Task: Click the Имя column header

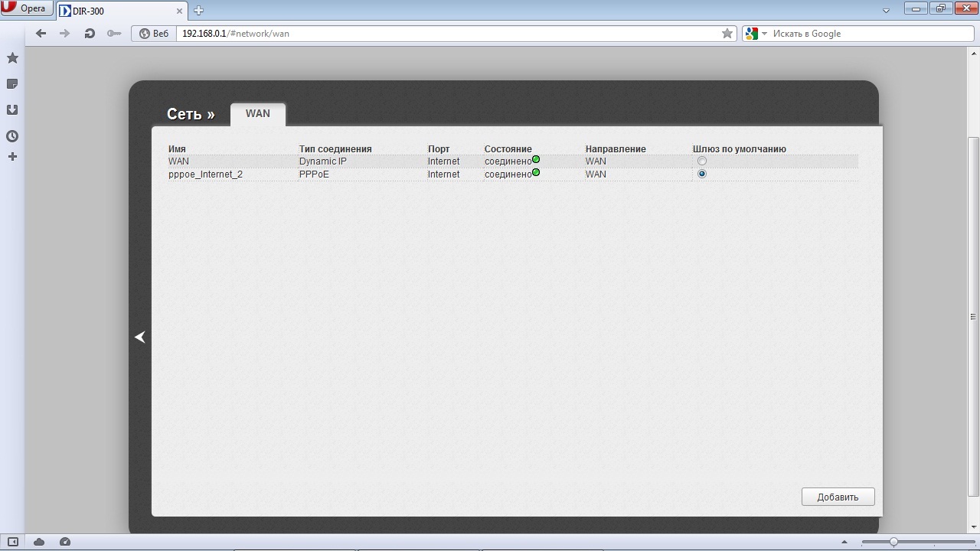Action: (x=177, y=149)
